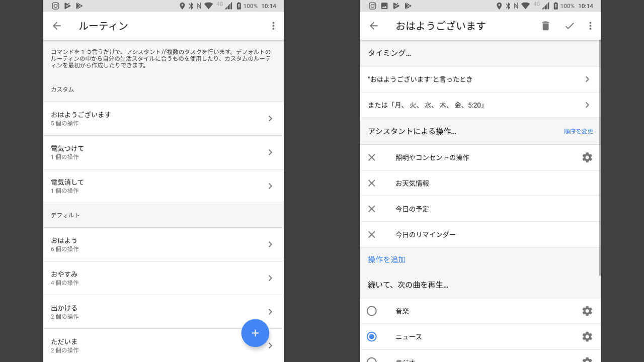Tap the 操作を追加 link
The width and height of the screenshot is (644, 362).
tap(386, 259)
